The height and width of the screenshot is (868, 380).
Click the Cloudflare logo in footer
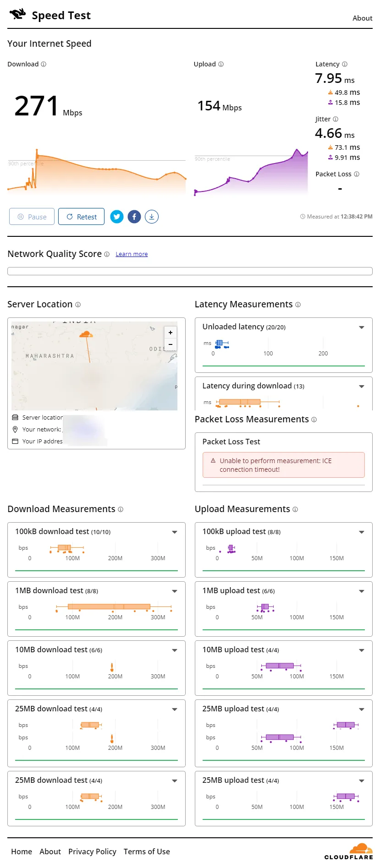tap(349, 852)
